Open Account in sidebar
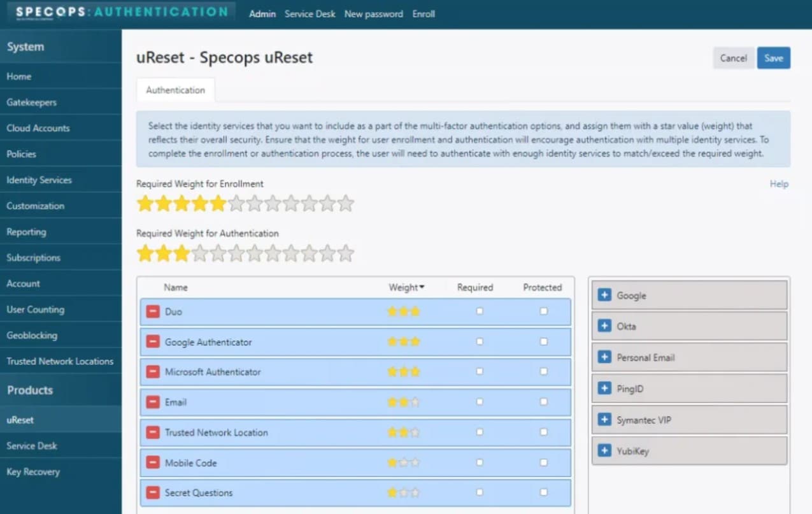Screen dimensions: 812x514 (x=61, y=283)
